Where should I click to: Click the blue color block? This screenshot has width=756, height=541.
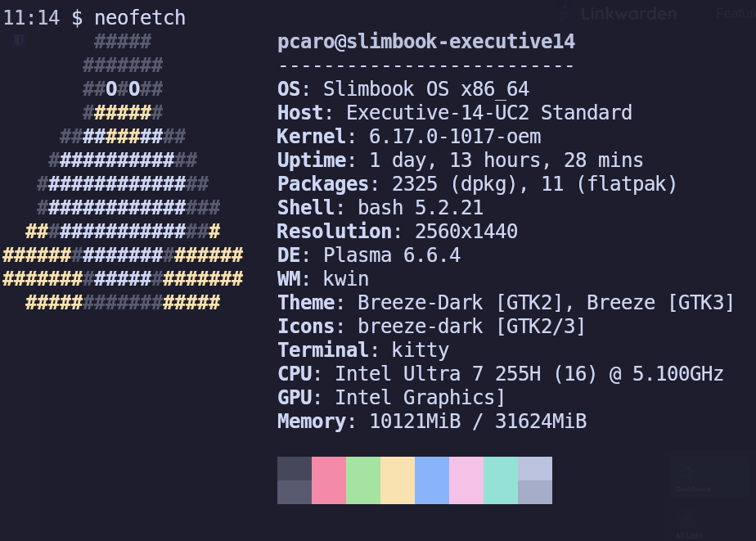432,480
